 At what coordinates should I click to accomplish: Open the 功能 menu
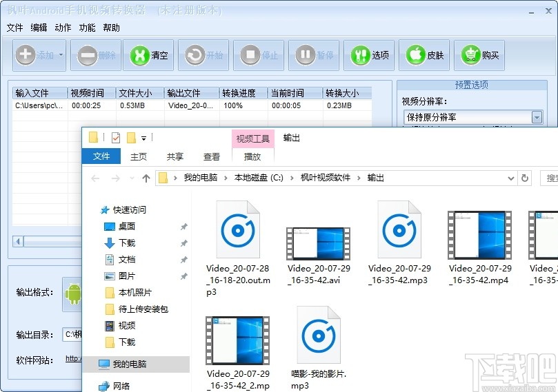(87, 28)
